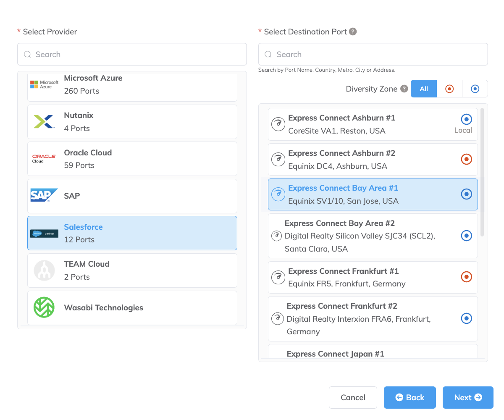Click the Cancel button
This screenshot has height=420, width=504.
(353, 397)
